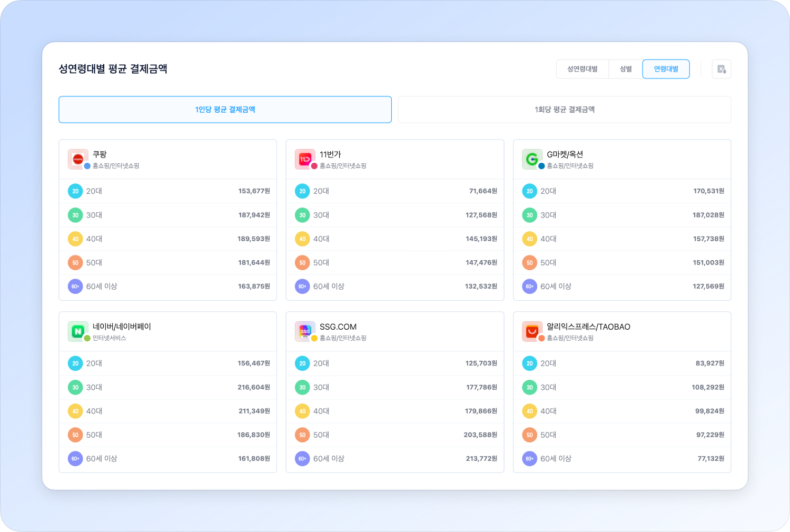Click the SSG.COM card title

tap(338, 327)
